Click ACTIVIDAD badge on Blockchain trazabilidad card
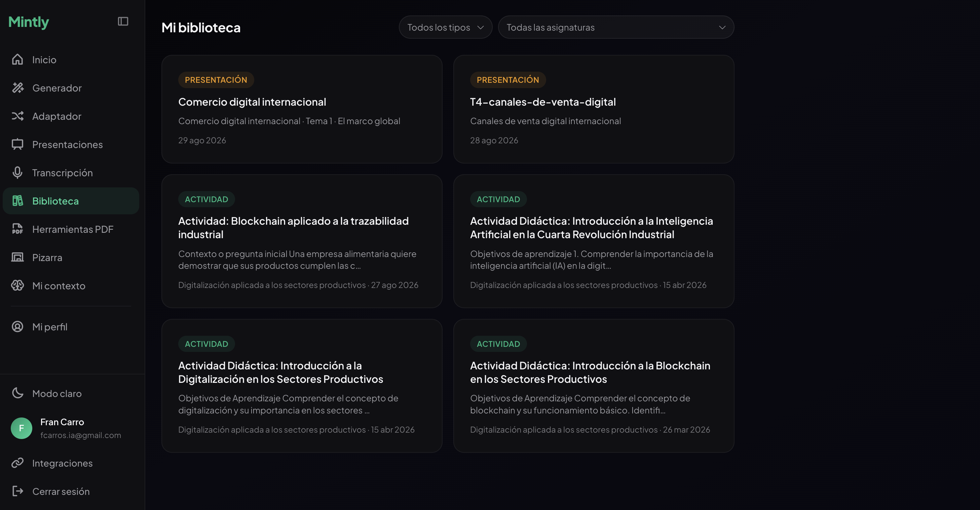The width and height of the screenshot is (980, 510). pos(206,199)
